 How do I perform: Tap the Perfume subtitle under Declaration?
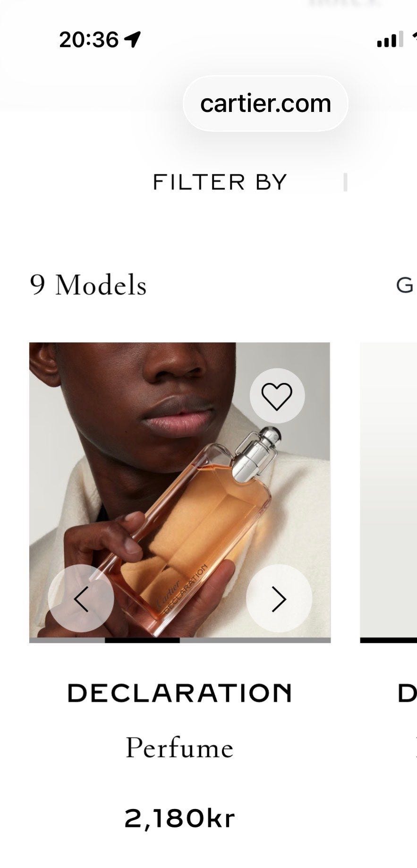tap(180, 748)
